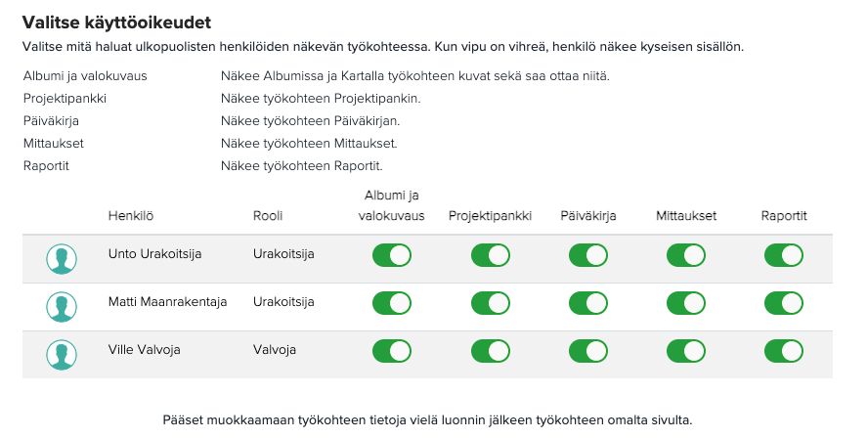The height and width of the screenshot is (438, 868).
Task: Toggle Albumi ja valokuvaus for Ville Valvoja
Action: click(392, 351)
